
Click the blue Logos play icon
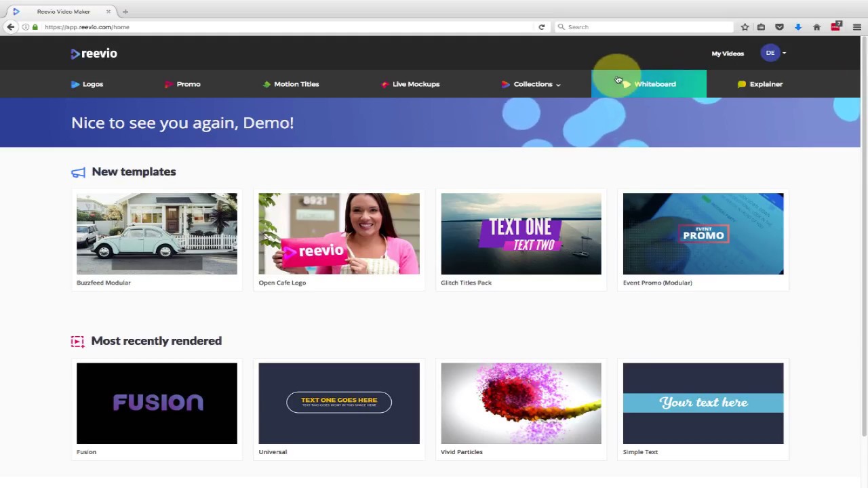pos(75,84)
